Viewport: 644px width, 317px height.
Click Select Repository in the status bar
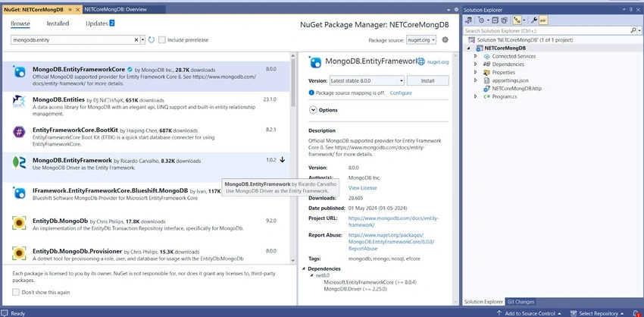(x=598, y=313)
